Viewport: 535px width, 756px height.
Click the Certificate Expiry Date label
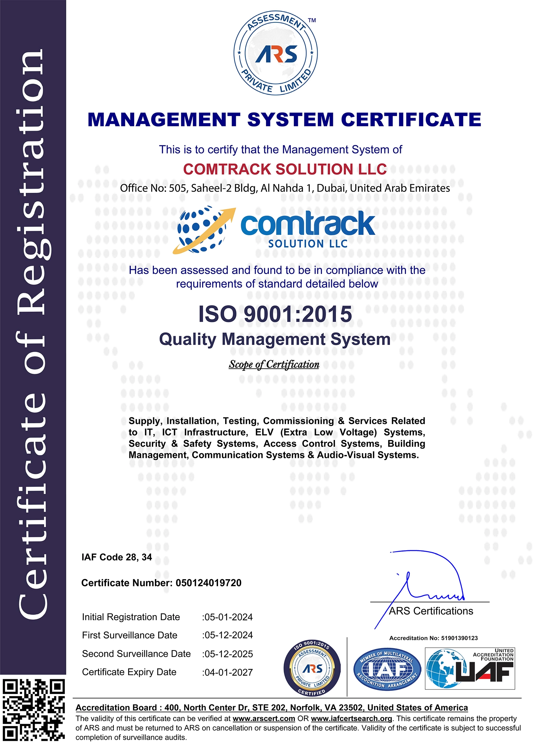click(129, 672)
